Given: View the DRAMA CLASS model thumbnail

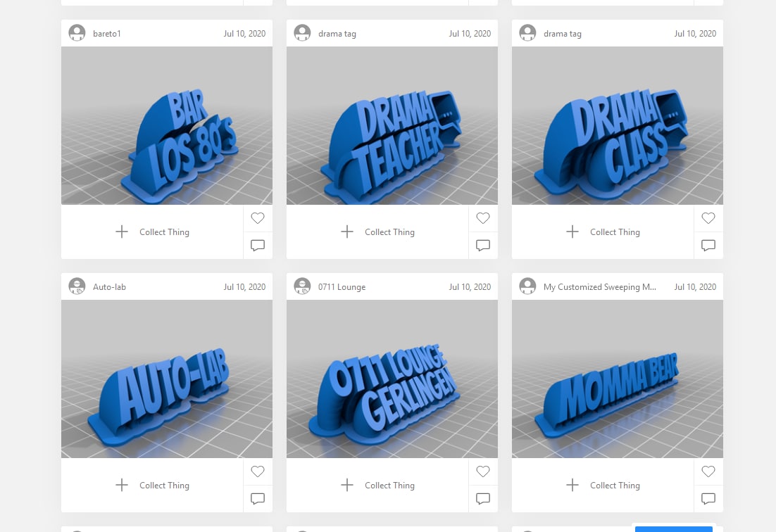Looking at the screenshot, I should coord(617,125).
